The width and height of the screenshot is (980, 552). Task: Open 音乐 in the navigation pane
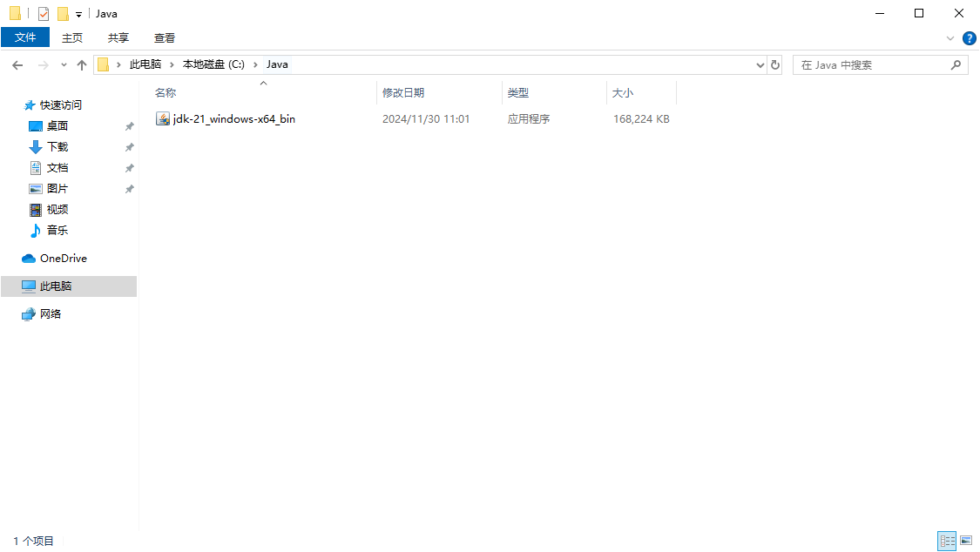click(57, 231)
